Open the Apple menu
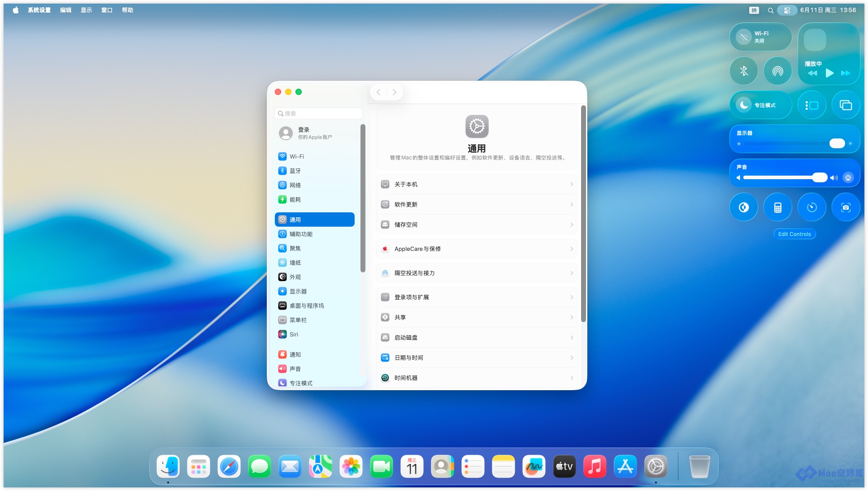The height and width of the screenshot is (491, 868). (16, 10)
